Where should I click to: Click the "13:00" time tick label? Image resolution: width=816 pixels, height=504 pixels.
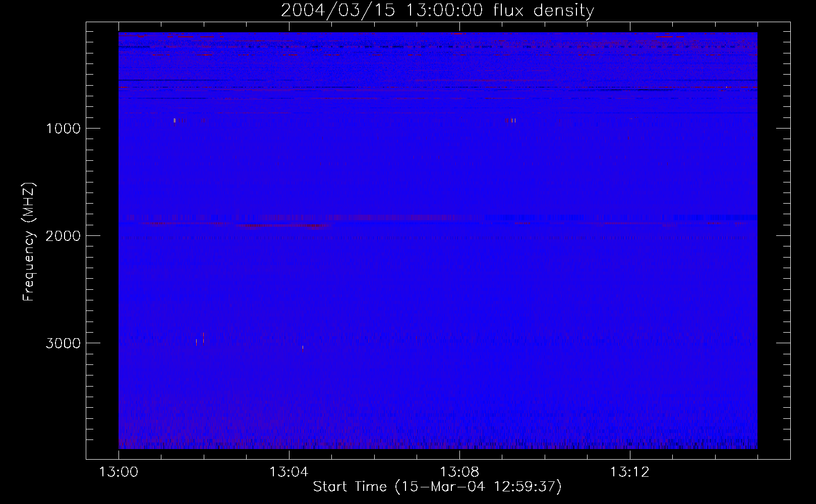point(119,472)
